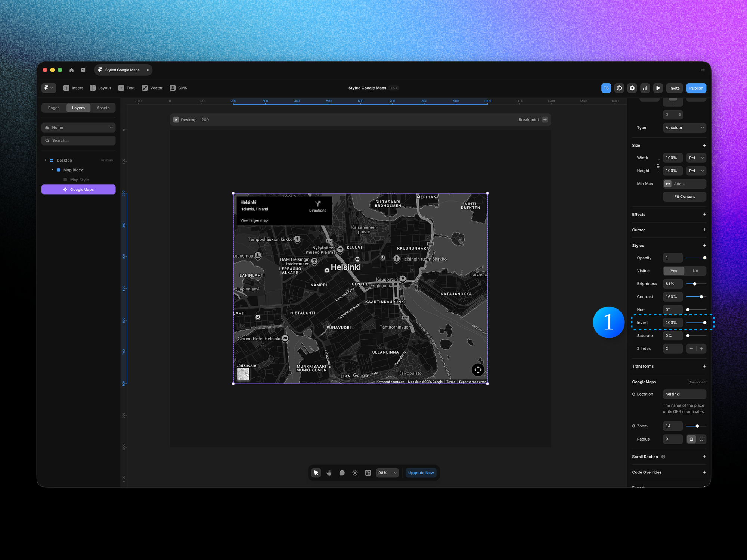Viewport: 747px width, 560px height.
Task: Select the Text tool
Action: coord(127,88)
